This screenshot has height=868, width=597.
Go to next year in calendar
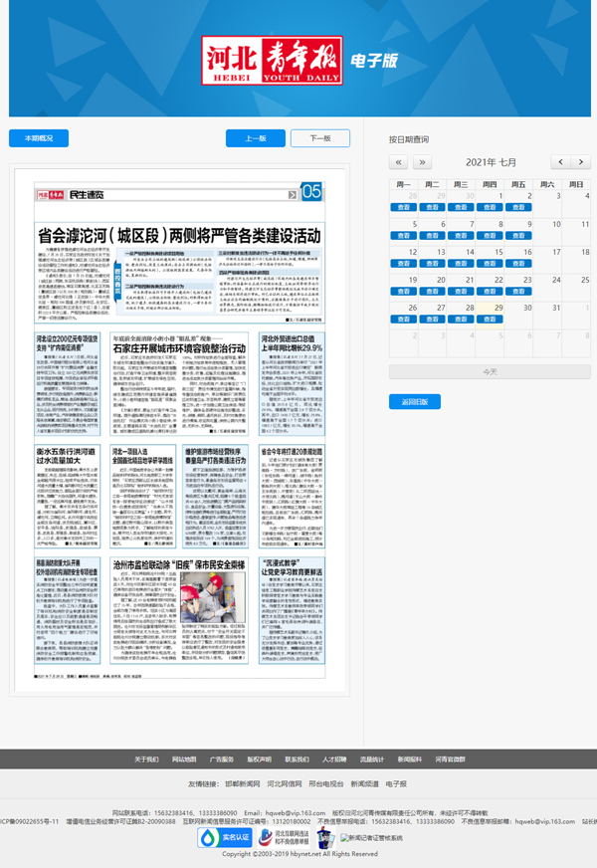point(422,162)
